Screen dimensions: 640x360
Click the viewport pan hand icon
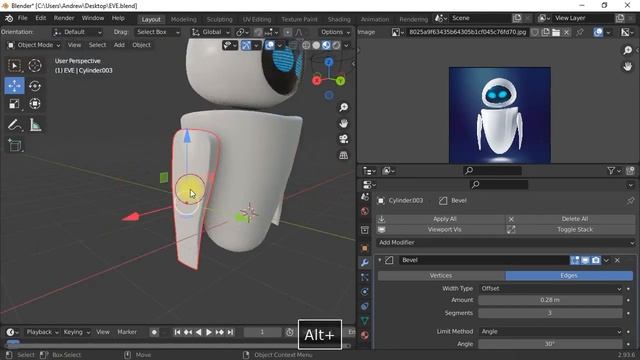[344, 123]
